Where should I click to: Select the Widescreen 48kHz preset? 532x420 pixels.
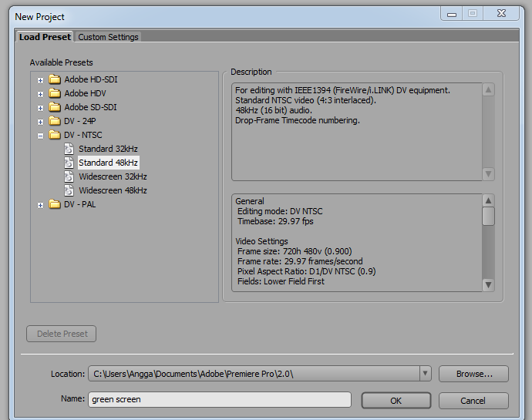tap(113, 190)
